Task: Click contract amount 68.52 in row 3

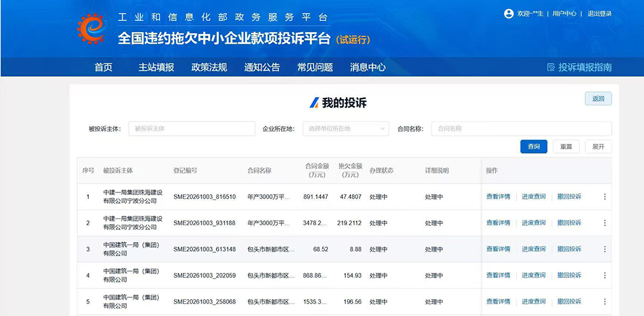Action: [321, 249]
